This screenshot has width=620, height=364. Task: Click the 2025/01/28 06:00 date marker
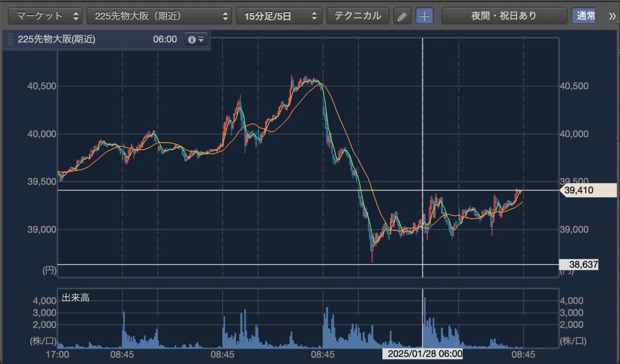click(423, 354)
